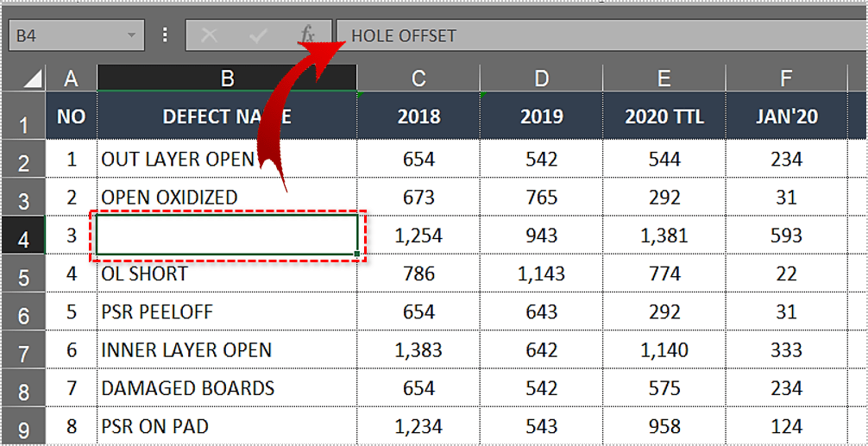The height and width of the screenshot is (446, 868).
Task: Click the formula bar three-dot resize handle
Action: pos(165,36)
